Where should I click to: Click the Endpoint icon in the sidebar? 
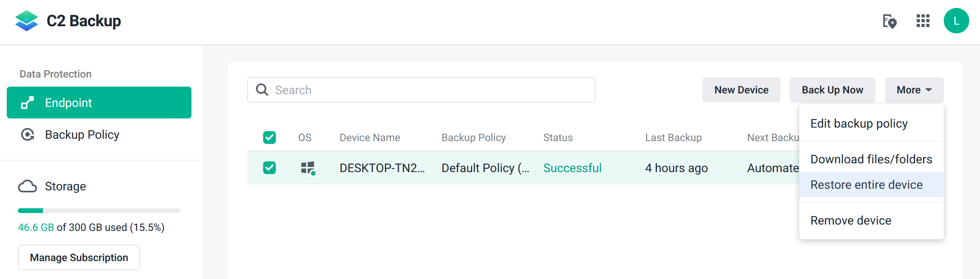pyautogui.click(x=27, y=103)
